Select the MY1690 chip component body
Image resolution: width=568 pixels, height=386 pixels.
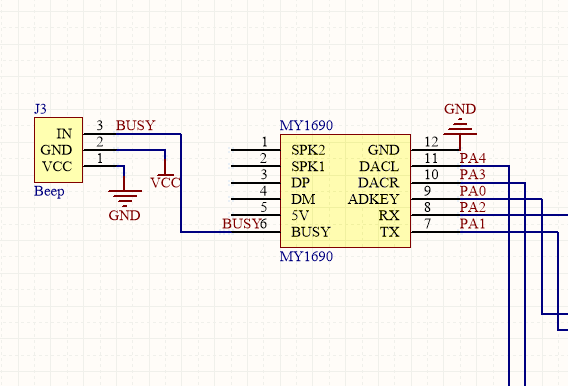click(346, 191)
